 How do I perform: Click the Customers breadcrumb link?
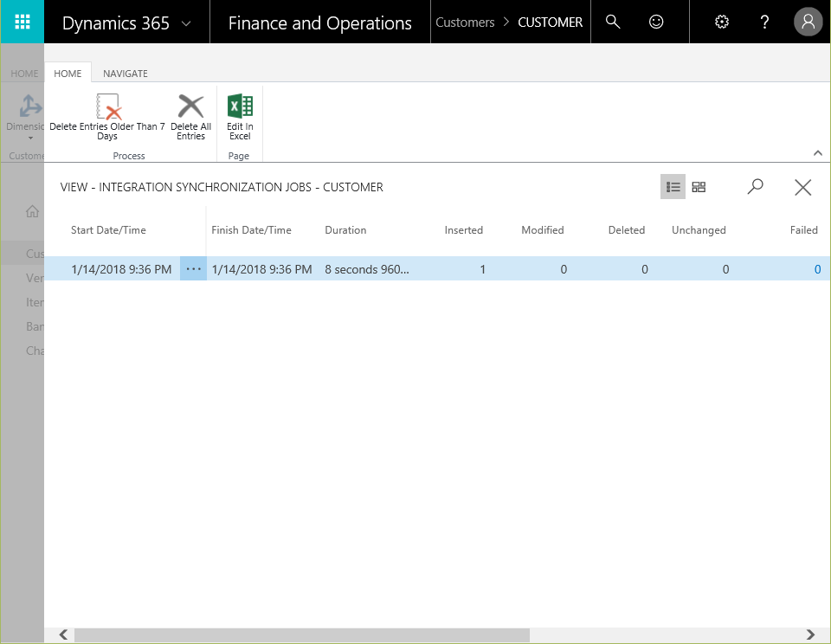pos(465,23)
